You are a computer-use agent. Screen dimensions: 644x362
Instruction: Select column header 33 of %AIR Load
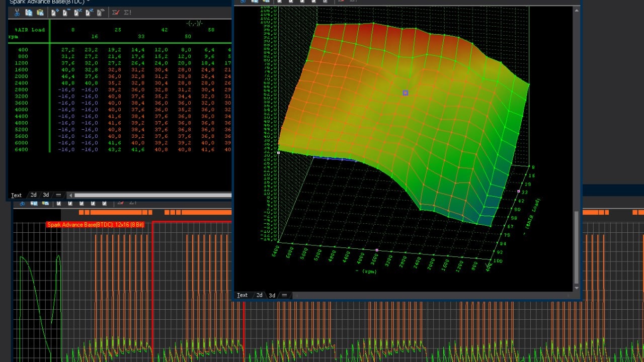tap(141, 36)
